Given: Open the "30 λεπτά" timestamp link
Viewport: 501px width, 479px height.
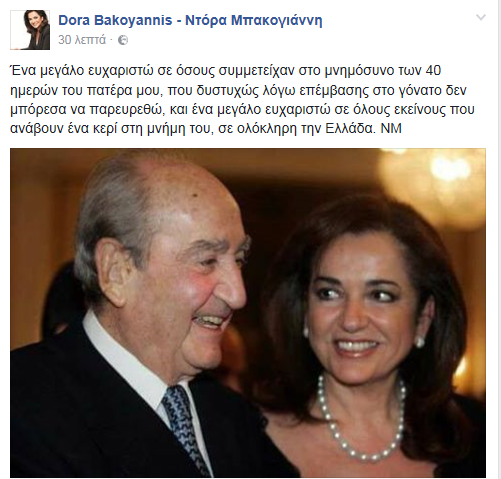Looking at the screenshot, I should tap(82, 40).
